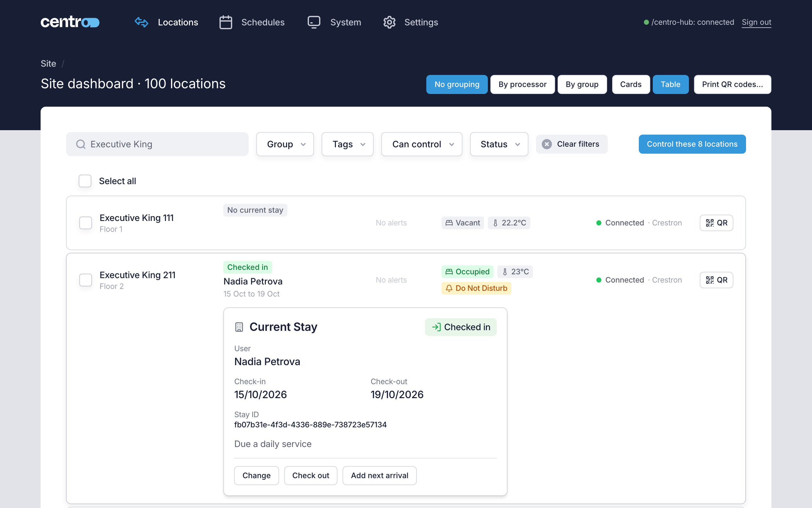Select No grouping view
Viewport: 812px width, 508px height.
[x=457, y=84]
